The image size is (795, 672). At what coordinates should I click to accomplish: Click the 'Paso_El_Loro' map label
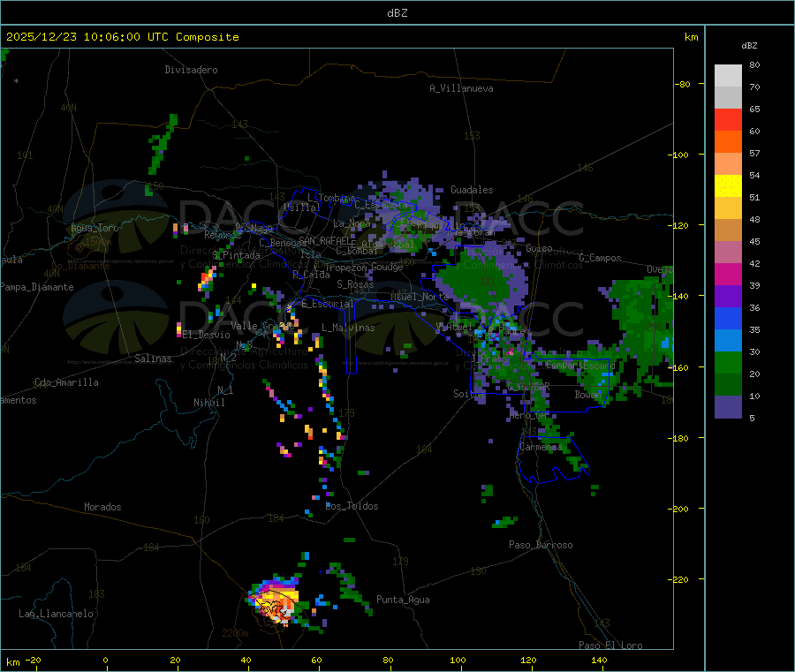(x=610, y=646)
